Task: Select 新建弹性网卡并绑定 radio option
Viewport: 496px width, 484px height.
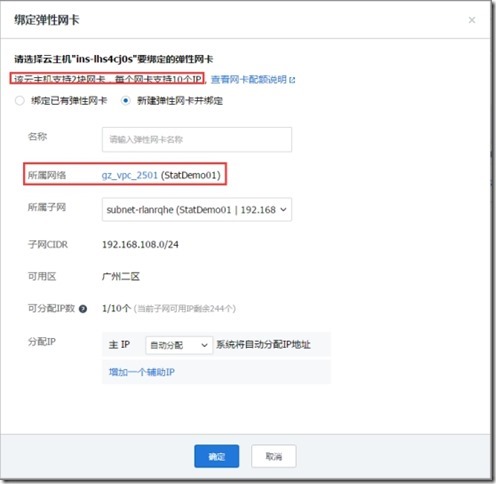Action: pyautogui.click(x=125, y=100)
